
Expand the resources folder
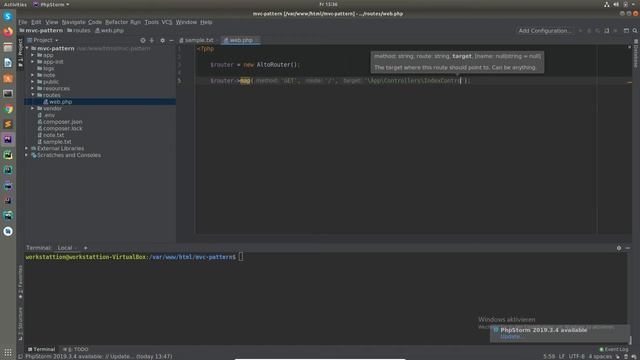pos(33,88)
